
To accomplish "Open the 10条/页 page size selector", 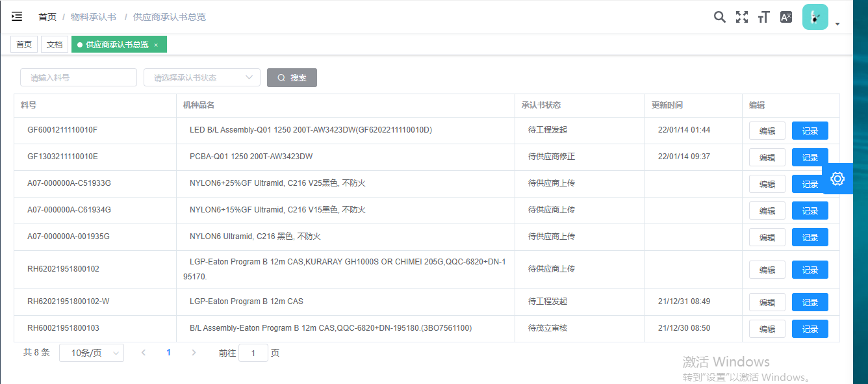I will point(92,353).
